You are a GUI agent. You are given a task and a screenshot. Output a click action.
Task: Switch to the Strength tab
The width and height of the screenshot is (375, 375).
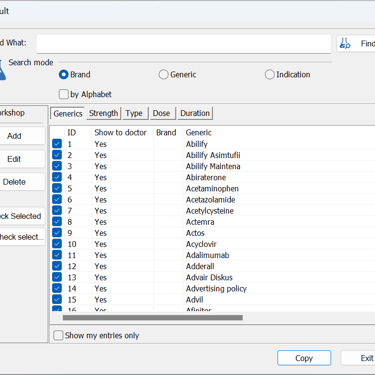pos(103,113)
